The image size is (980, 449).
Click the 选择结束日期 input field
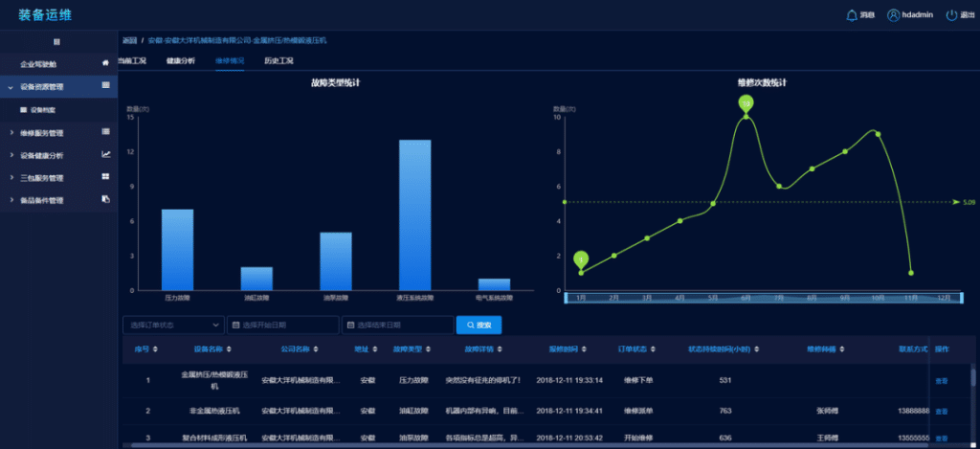coord(397,326)
